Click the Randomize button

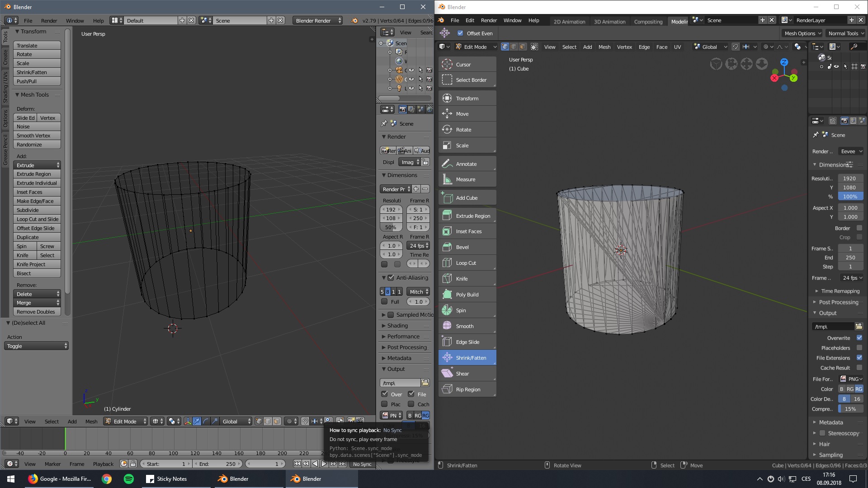(37, 145)
